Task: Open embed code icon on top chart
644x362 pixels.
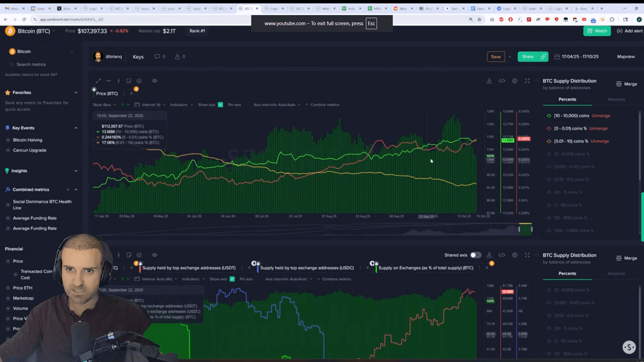Action: 502,81
